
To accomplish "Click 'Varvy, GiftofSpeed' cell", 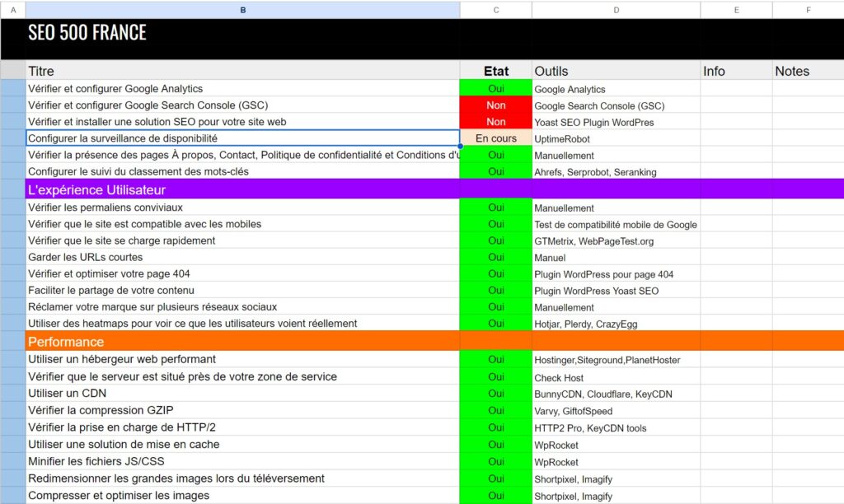I will (616, 411).
